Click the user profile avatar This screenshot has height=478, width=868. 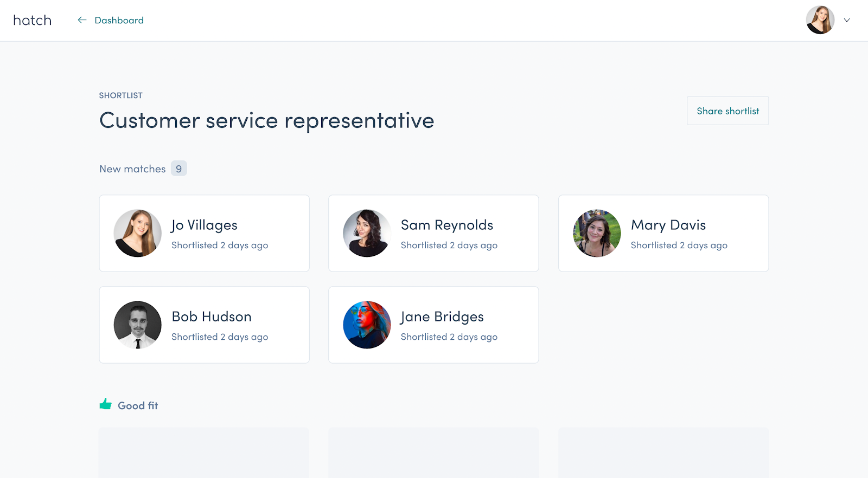pyautogui.click(x=820, y=20)
